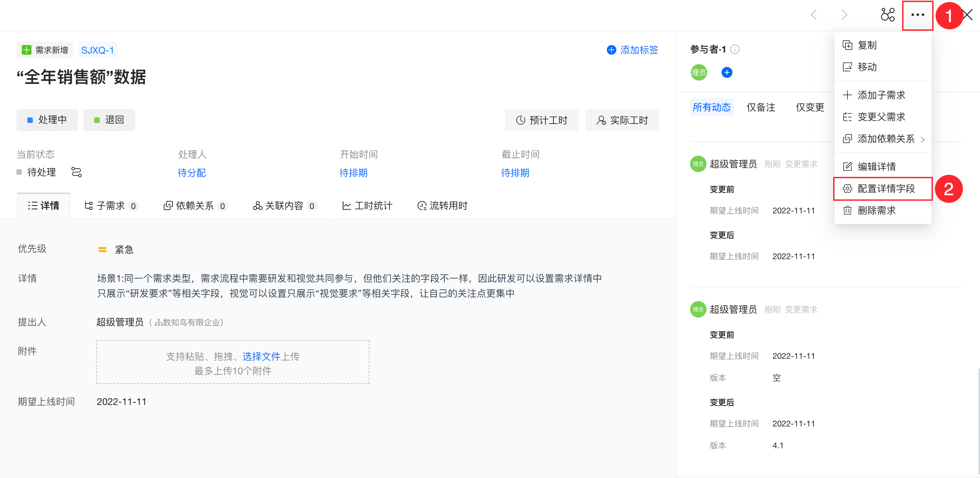The width and height of the screenshot is (980, 478).
Task: Select 配置详情字段 from dropdown menu
Action: (x=886, y=188)
